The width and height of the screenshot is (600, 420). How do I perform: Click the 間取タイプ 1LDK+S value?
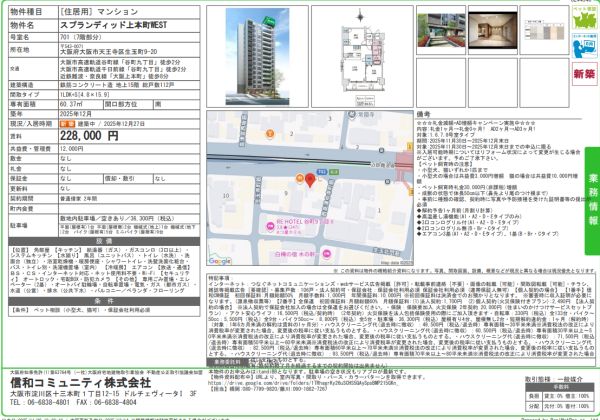(85, 94)
